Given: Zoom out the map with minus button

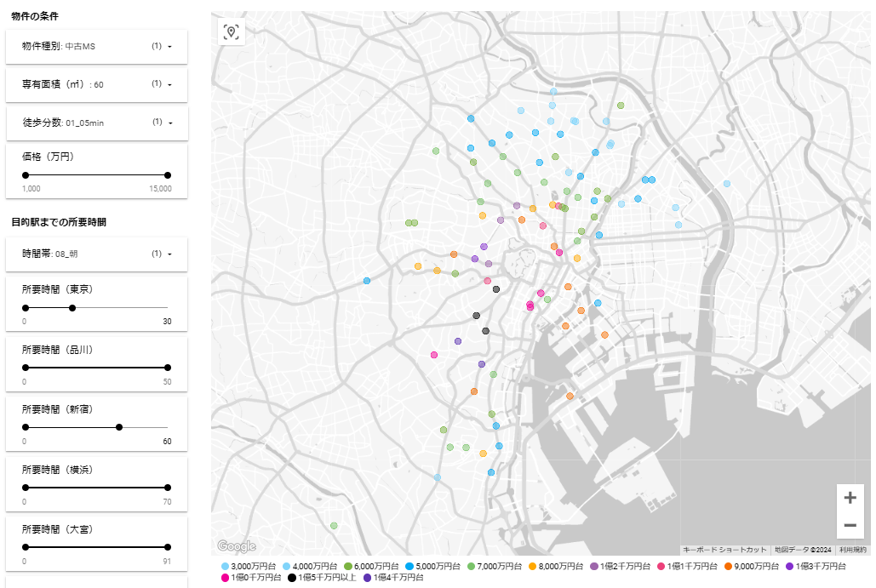Looking at the screenshot, I should (x=850, y=525).
